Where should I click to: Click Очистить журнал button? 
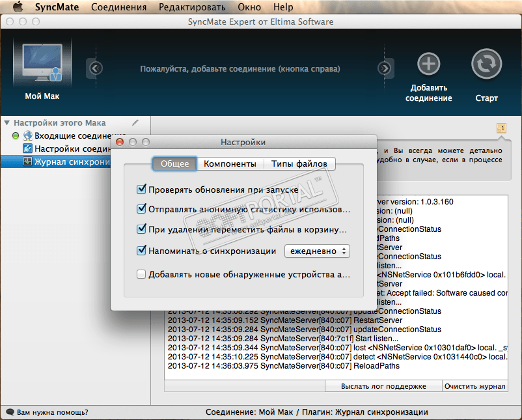tap(474, 386)
